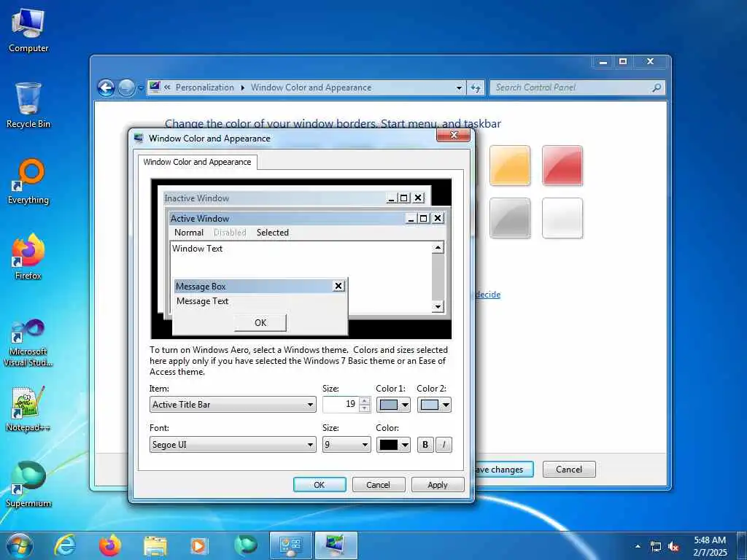Viewport: 747px width, 560px height.
Task: Confirm dialog with OK button
Action: click(320, 484)
